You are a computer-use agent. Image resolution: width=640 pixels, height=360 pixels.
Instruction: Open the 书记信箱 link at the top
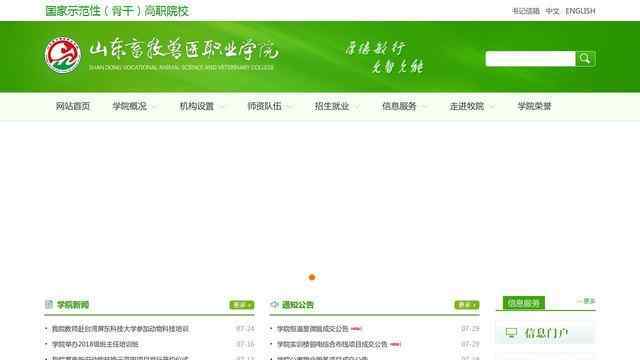(x=526, y=11)
